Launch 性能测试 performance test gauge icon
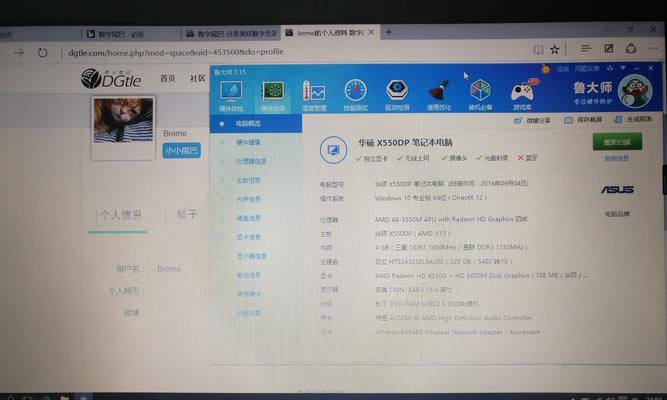Screen dimensions: 667x400 (x=356, y=96)
